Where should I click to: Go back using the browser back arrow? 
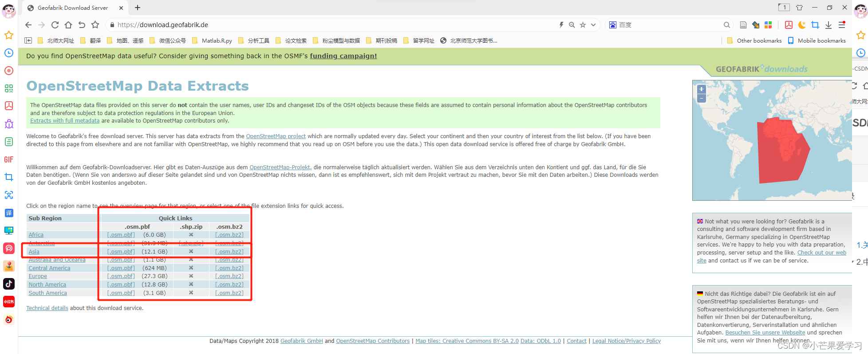[x=28, y=25]
